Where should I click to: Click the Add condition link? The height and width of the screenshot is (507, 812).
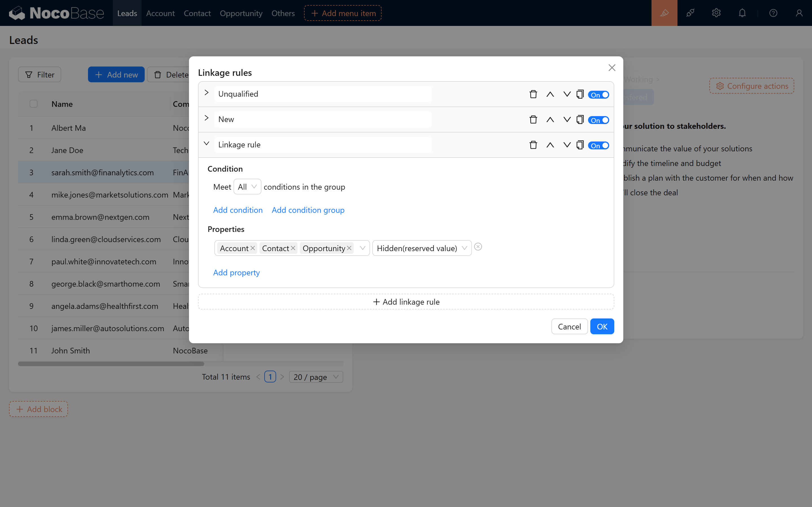(x=238, y=210)
